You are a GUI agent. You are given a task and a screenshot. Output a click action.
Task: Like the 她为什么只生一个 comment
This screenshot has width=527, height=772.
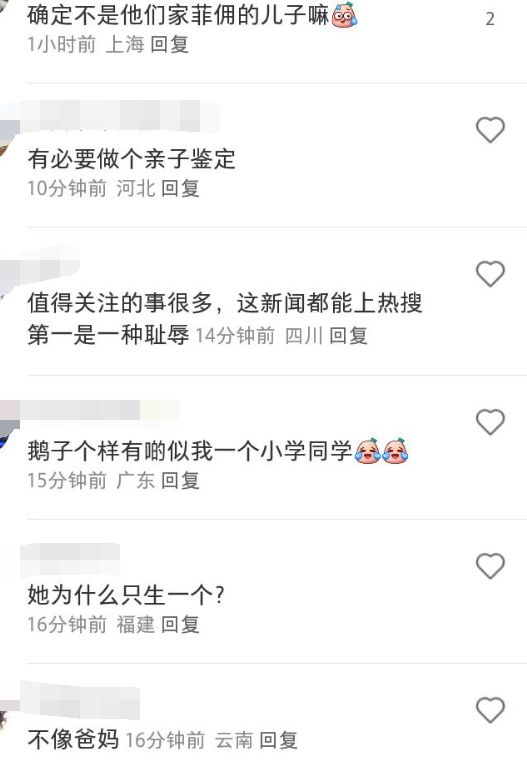[490, 566]
